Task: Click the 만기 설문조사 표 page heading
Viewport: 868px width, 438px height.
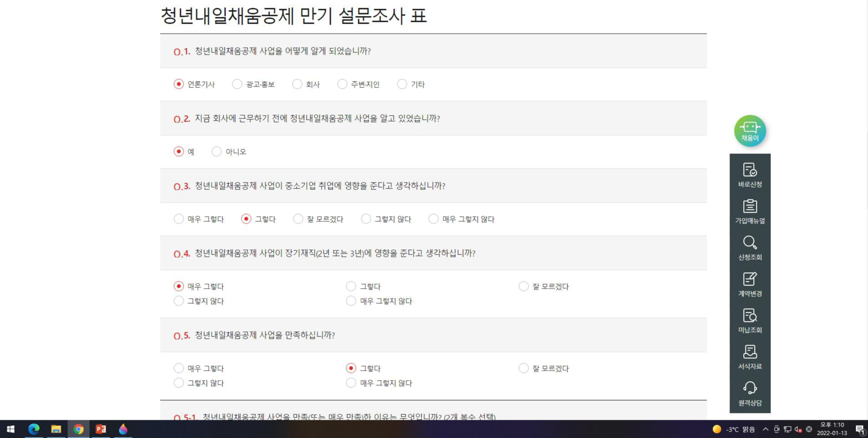Action: pos(293,16)
